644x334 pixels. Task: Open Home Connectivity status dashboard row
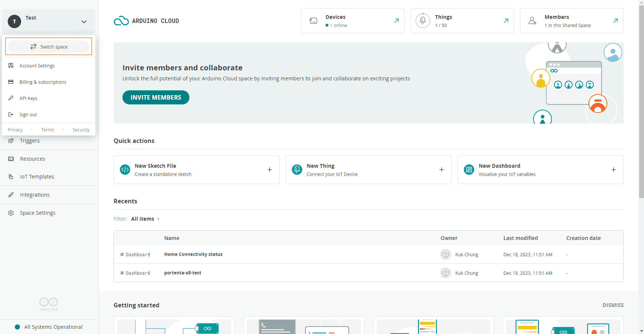coord(193,254)
